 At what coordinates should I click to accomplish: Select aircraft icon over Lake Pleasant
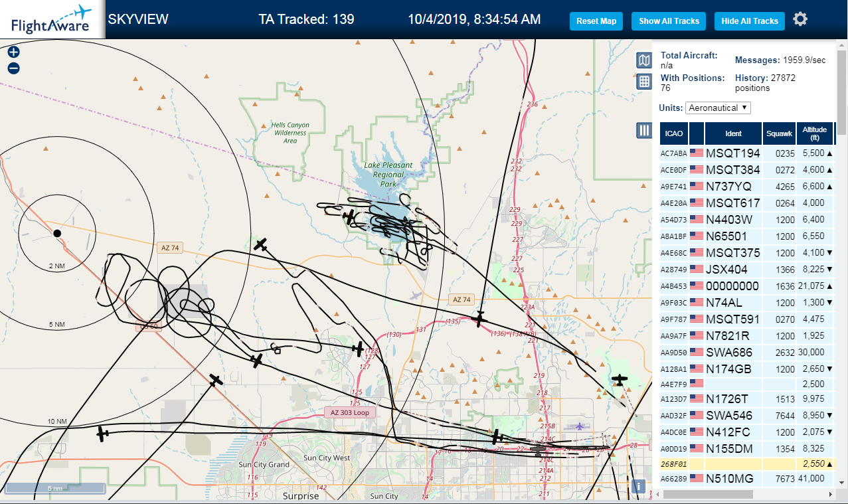pyautogui.click(x=350, y=216)
